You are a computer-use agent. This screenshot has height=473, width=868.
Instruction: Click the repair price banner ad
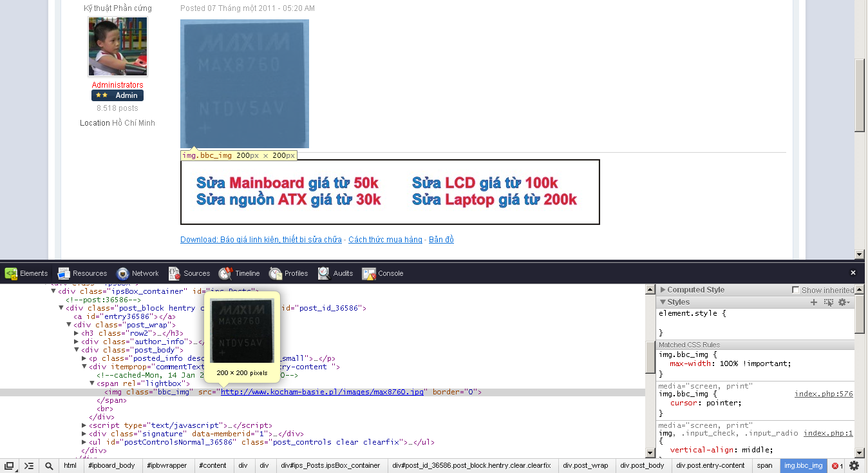pyautogui.click(x=390, y=192)
